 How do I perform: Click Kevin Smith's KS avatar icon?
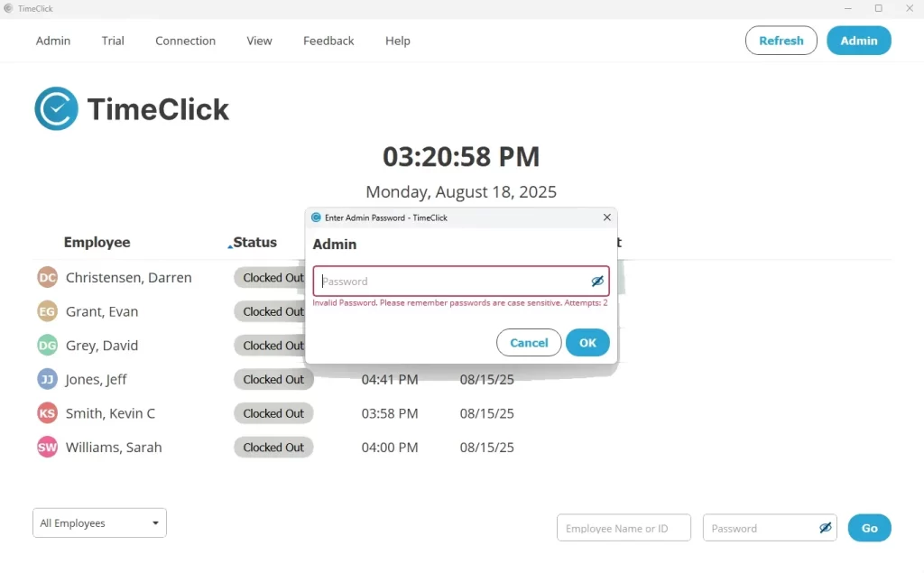tap(47, 413)
